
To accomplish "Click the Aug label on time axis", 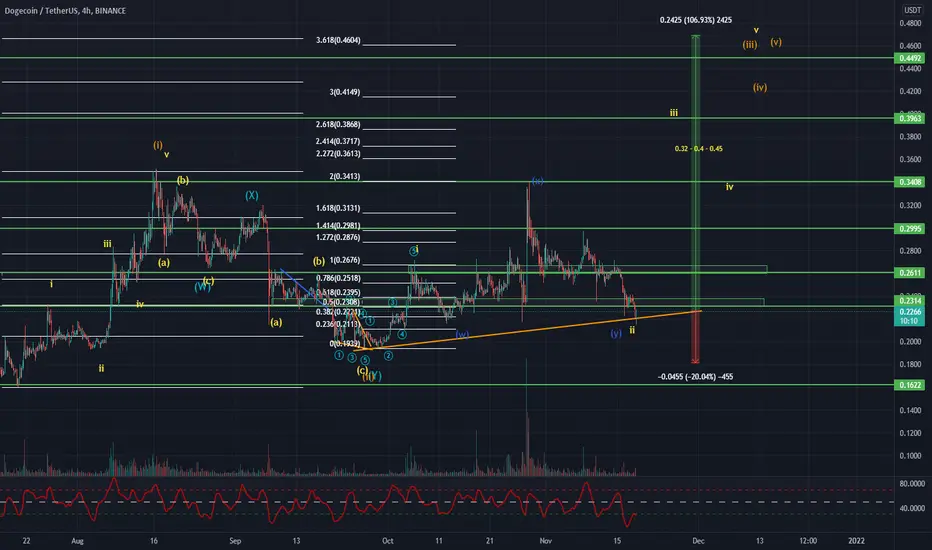I will tap(77, 541).
